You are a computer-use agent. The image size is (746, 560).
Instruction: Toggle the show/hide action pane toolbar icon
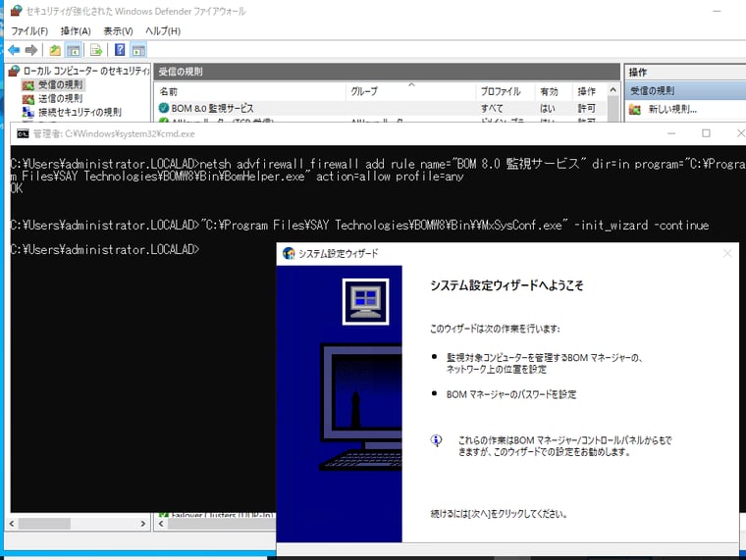point(138,50)
